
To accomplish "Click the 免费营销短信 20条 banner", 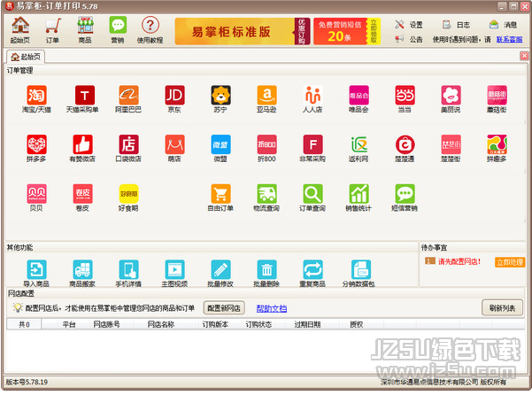I will tap(347, 32).
